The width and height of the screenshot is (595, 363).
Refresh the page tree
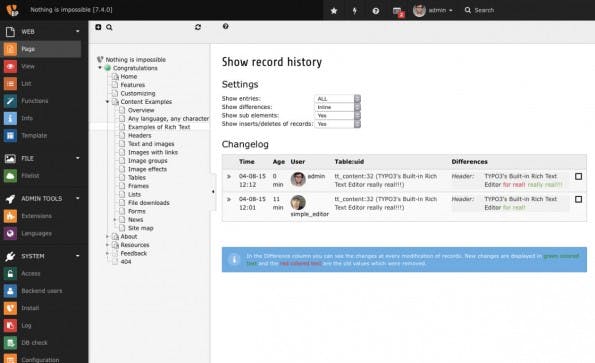click(x=198, y=27)
